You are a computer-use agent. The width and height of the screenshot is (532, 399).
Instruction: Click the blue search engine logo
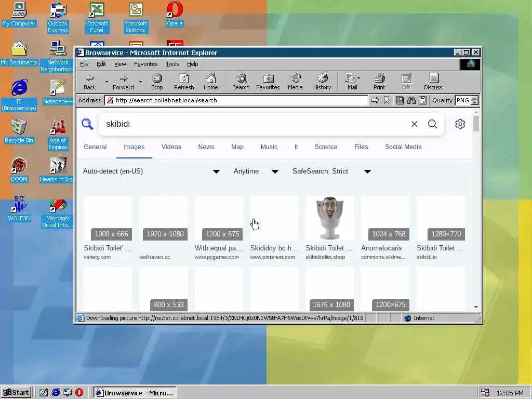point(87,124)
